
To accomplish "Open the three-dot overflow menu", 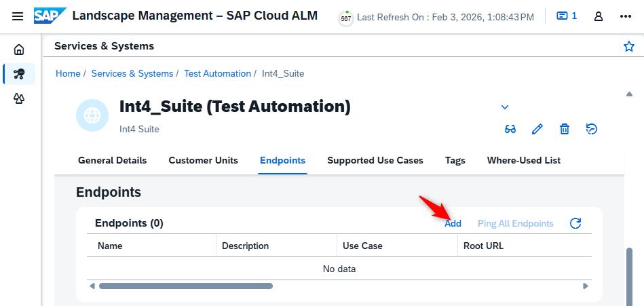I will pos(625,16).
